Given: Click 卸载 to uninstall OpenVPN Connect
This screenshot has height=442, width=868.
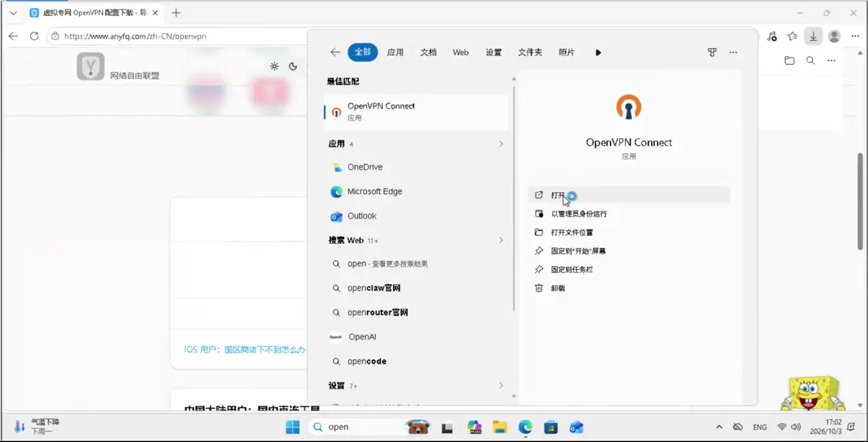Looking at the screenshot, I should point(629,288).
